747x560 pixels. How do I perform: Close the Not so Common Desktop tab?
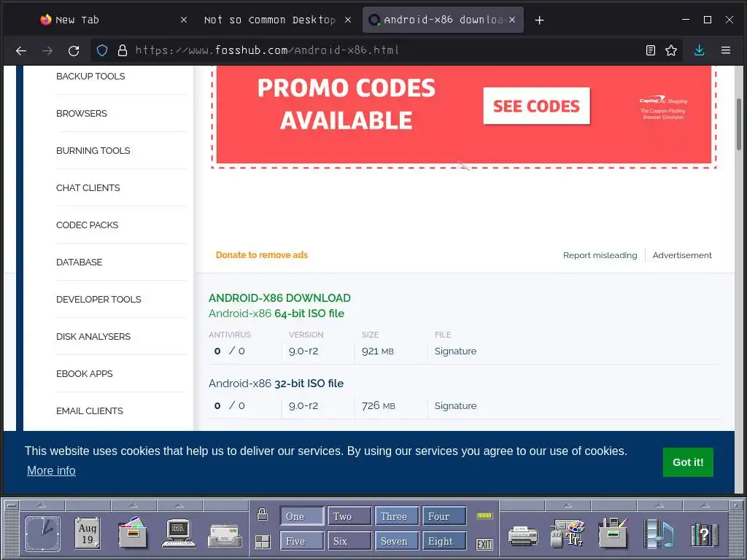[x=348, y=20]
